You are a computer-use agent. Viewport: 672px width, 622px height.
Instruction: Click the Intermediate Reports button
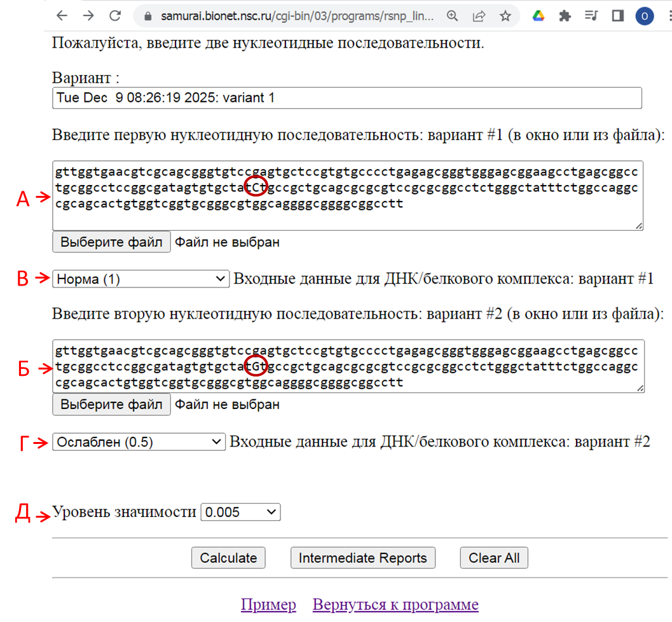pos(362,558)
